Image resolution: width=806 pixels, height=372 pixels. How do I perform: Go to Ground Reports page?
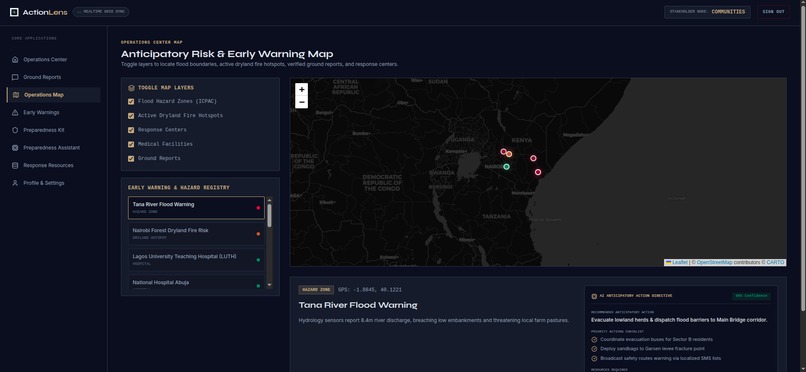coord(53,77)
